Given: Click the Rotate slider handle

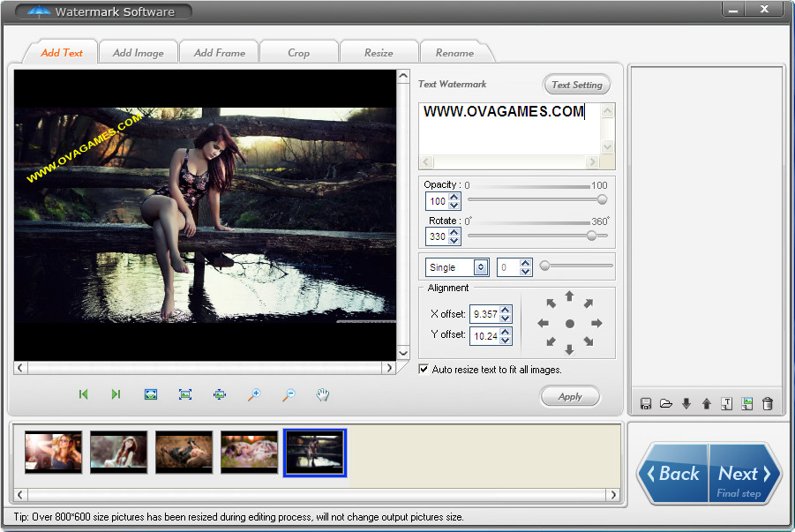Looking at the screenshot, I should click(x=591, y=236).
